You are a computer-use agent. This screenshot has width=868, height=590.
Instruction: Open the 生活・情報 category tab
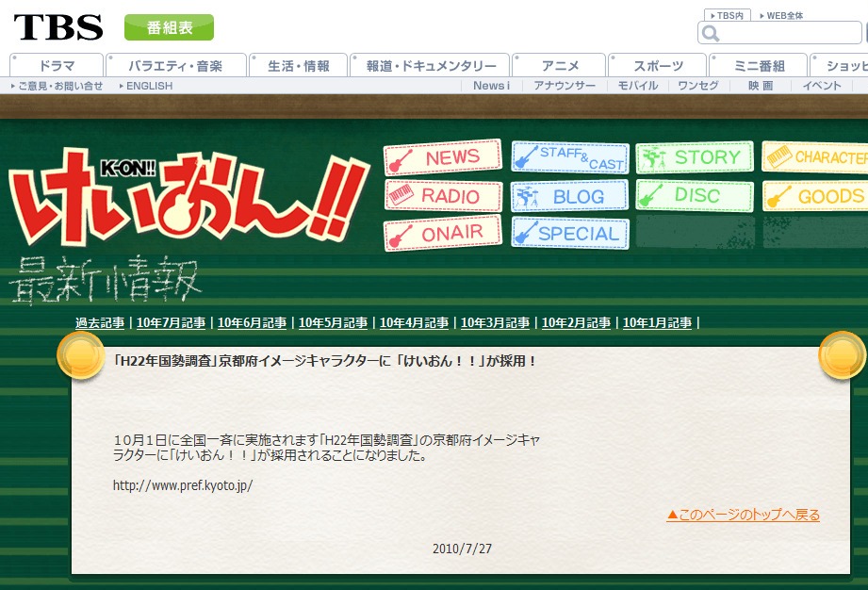(299, 65)
